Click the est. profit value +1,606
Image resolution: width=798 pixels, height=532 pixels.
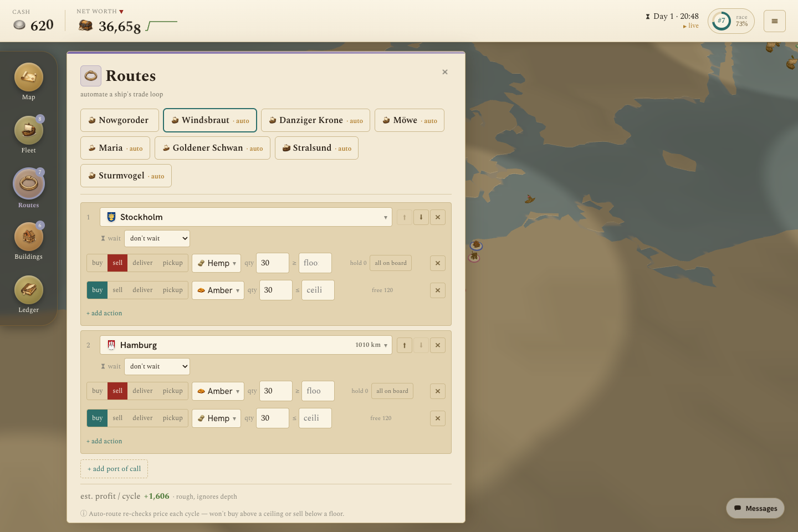coord(157,497)
